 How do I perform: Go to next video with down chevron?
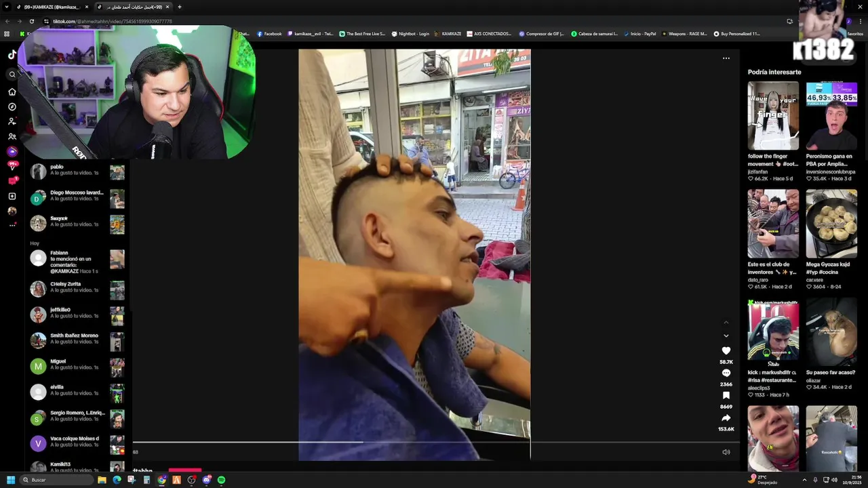point(726,335)
